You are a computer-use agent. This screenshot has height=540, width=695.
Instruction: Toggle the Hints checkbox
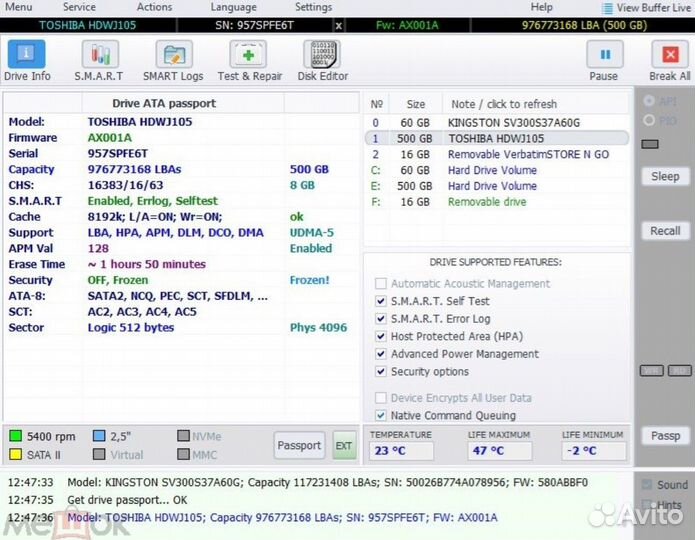(648, 504)
